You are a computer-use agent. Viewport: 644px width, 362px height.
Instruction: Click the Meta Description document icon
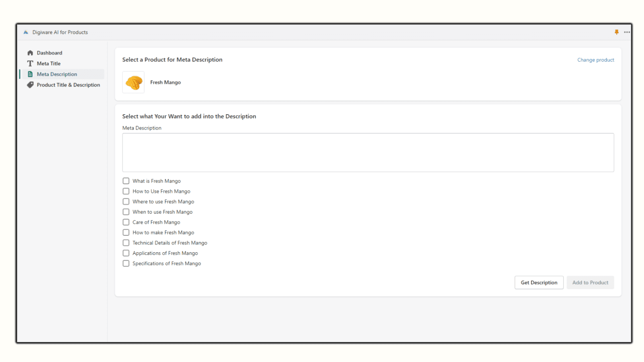point(30,74)
